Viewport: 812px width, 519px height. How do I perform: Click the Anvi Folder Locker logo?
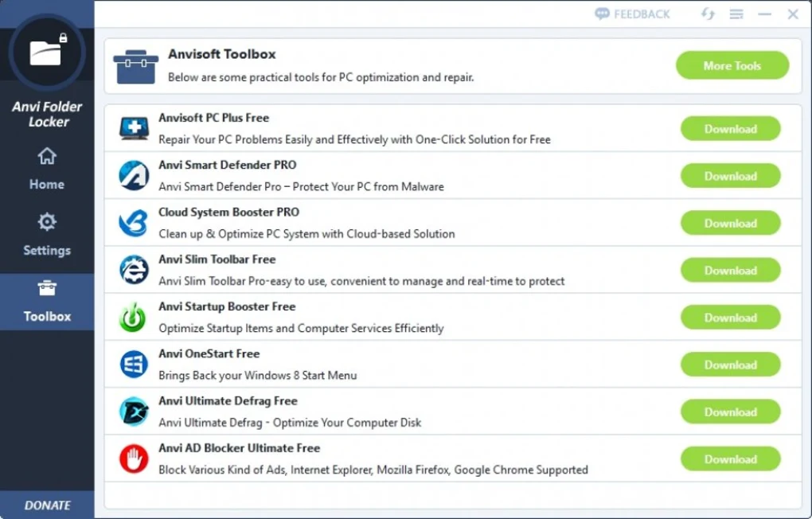[x=45, y=50]
